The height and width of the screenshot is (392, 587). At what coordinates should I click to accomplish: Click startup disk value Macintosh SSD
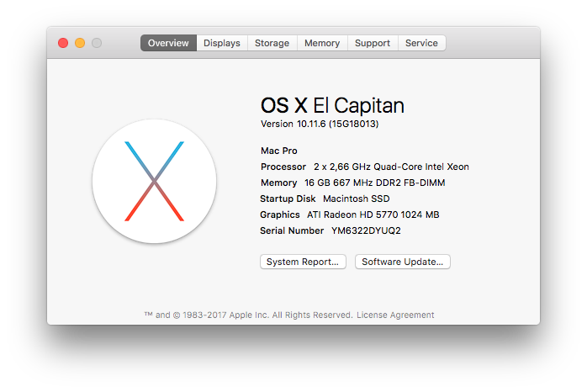point(357,199)
